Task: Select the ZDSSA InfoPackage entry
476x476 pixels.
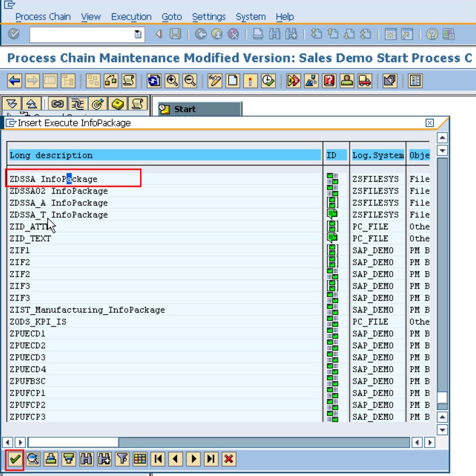Action: [x=54, y=179]
